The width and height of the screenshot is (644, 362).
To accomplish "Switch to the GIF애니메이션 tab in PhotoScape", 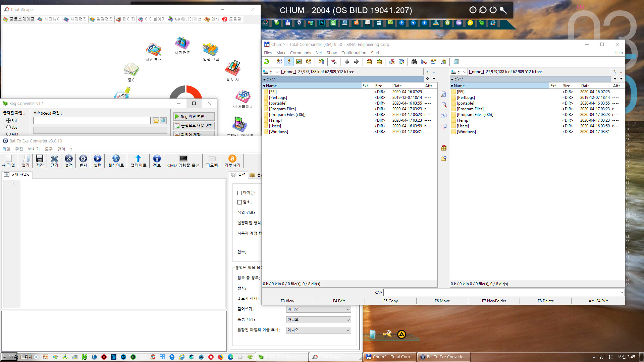I will click(185, 19).
